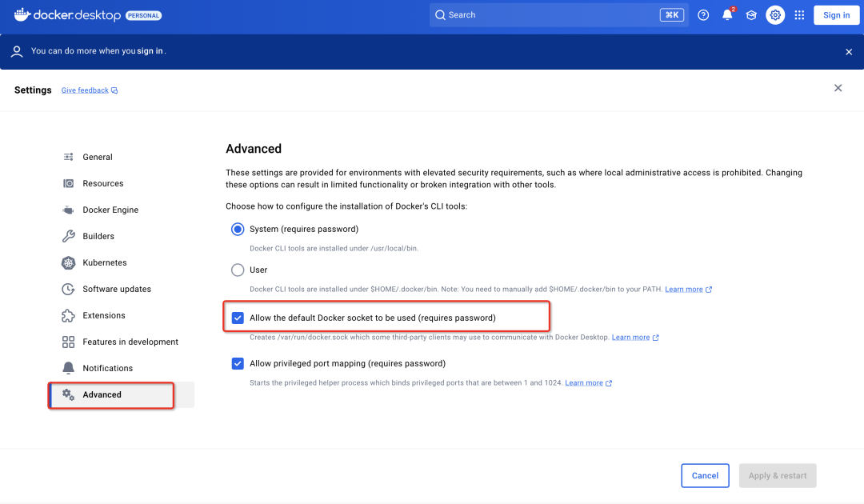Viewport: 864px width, 504px height.
Task: Open Software updates settings
Action: coord(122,289)
